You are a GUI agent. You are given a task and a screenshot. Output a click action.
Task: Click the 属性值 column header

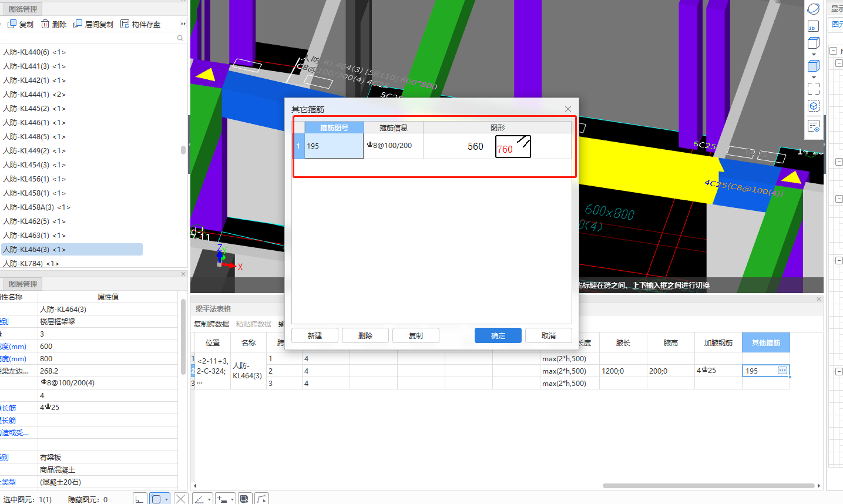108,297
